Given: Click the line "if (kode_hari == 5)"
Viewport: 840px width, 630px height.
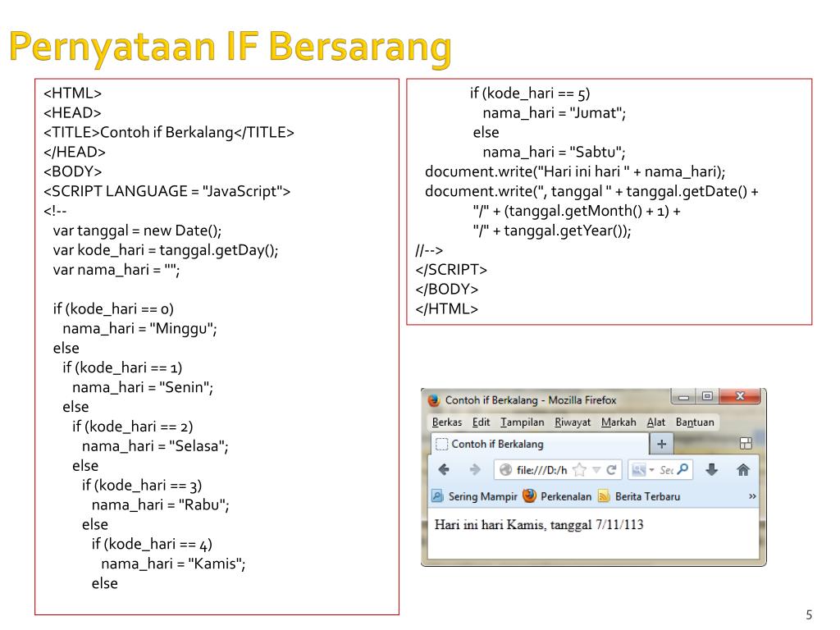Looking at the screenshot, I should click(530, 94).
